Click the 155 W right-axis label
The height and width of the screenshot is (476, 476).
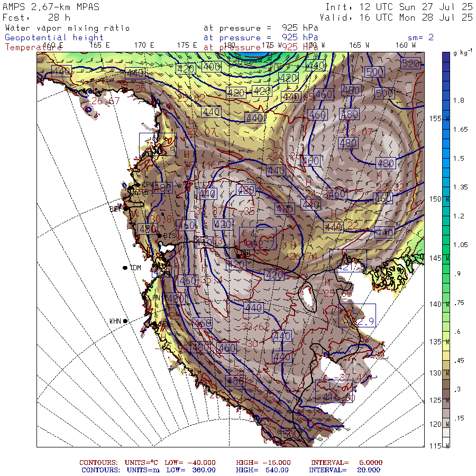point(440,118)
